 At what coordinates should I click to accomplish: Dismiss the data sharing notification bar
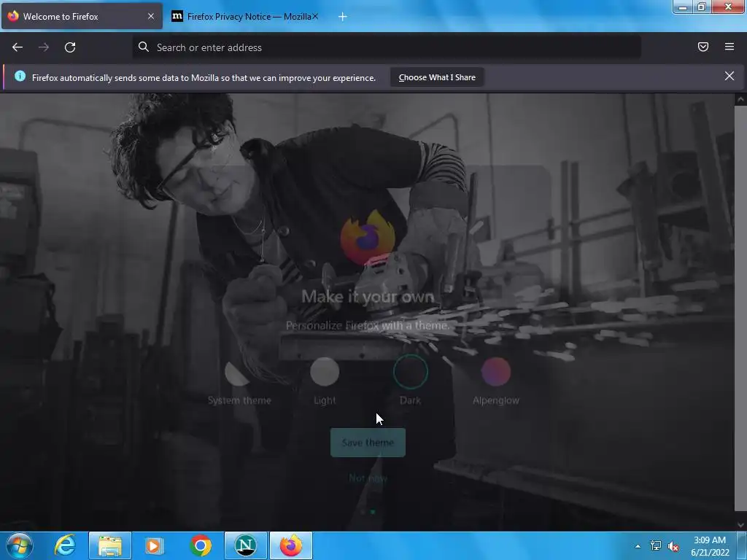(729, 76)
